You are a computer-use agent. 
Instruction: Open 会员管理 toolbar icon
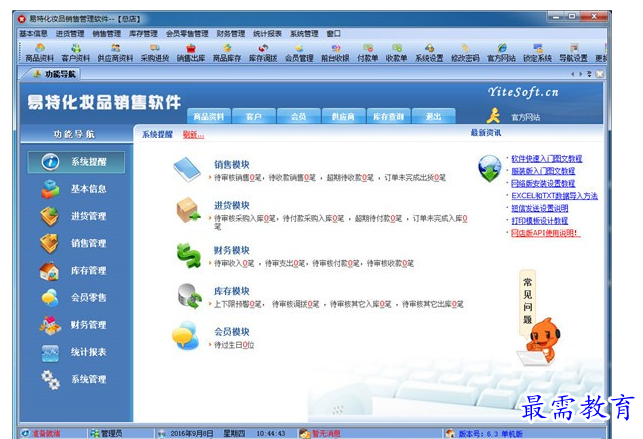(299, 53)
